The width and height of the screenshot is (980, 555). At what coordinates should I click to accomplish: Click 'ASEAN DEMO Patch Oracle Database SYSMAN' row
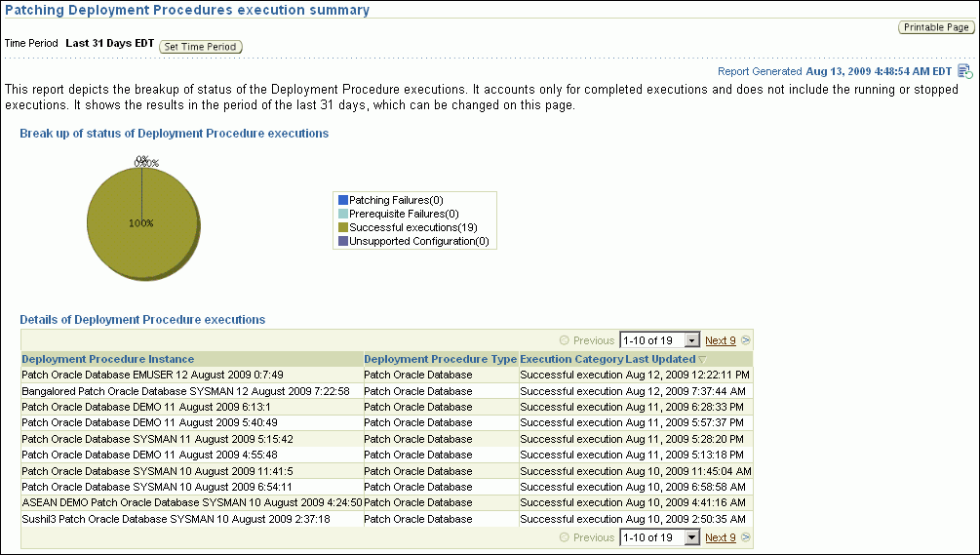click(192, 502)
